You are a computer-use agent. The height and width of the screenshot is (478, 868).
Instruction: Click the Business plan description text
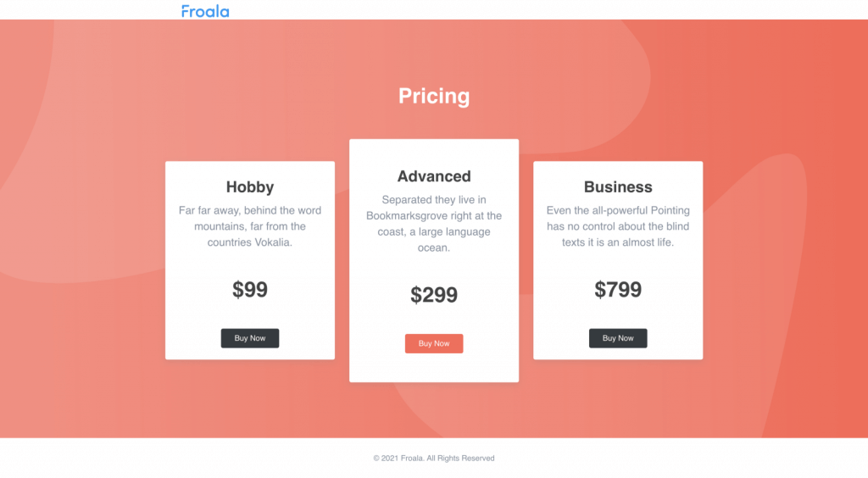(x=618, y=226)
